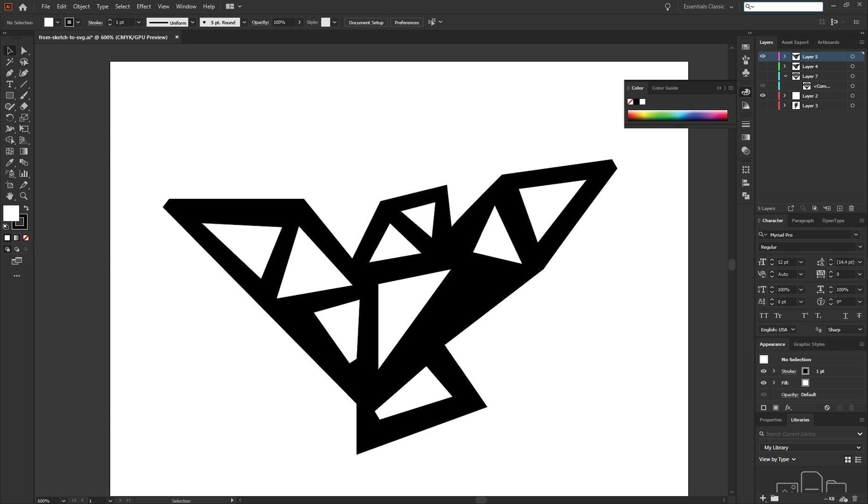
Task: Open the File menu
Action: pos(46,7)
